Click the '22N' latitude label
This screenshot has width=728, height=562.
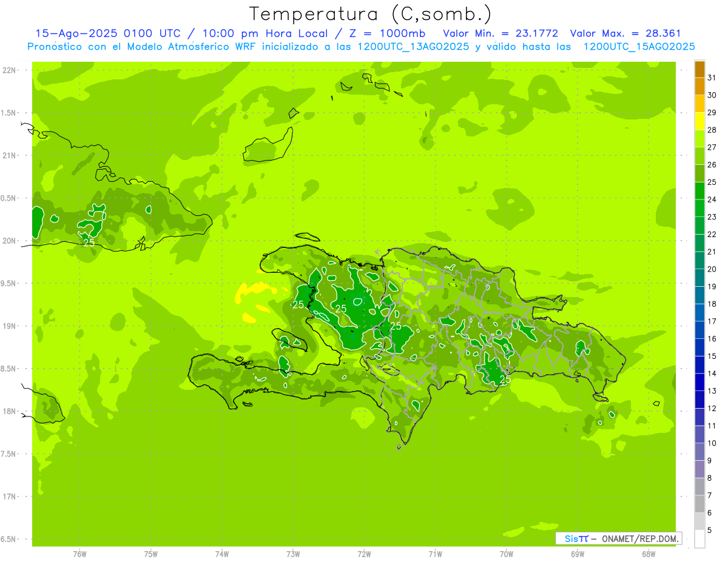(9, 70)
